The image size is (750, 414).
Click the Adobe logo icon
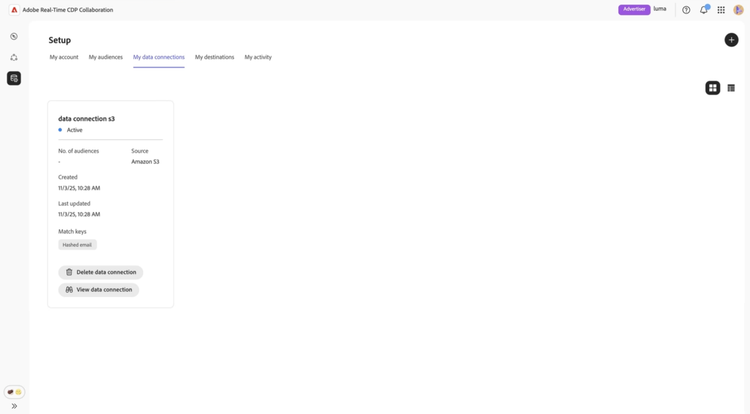tap(14, 10)
